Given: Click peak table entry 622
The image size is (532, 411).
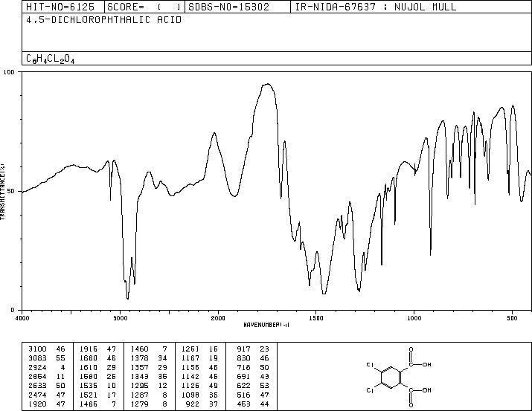Looking at the screenshot, I should pyautogui.click(x=253, y=386).
